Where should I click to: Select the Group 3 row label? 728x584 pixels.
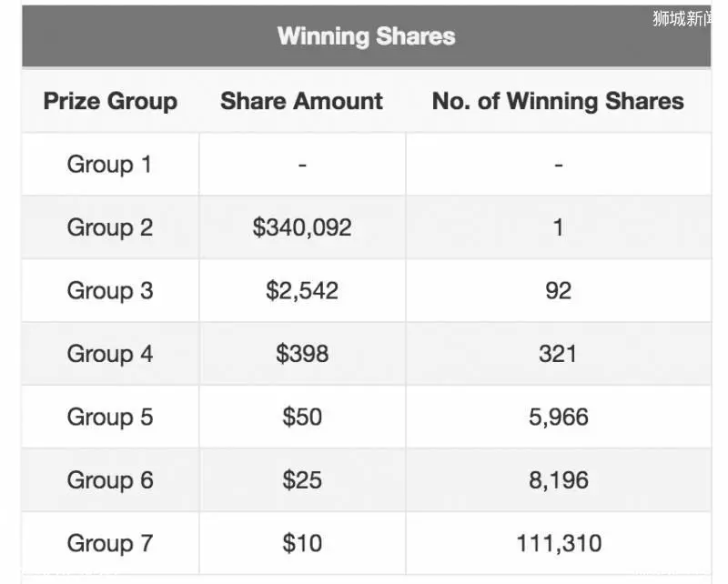pyautogui.click(x=109, y=290)
